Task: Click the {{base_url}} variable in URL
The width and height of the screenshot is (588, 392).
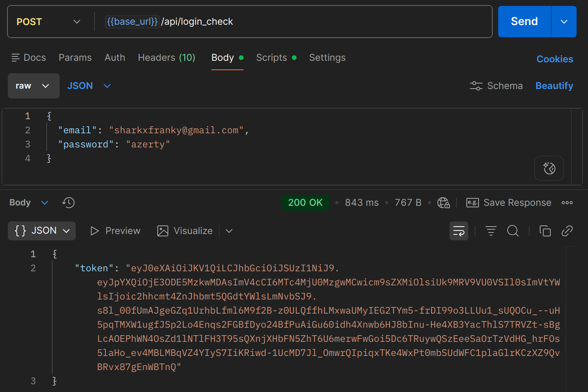Action: tap(132, 22)
